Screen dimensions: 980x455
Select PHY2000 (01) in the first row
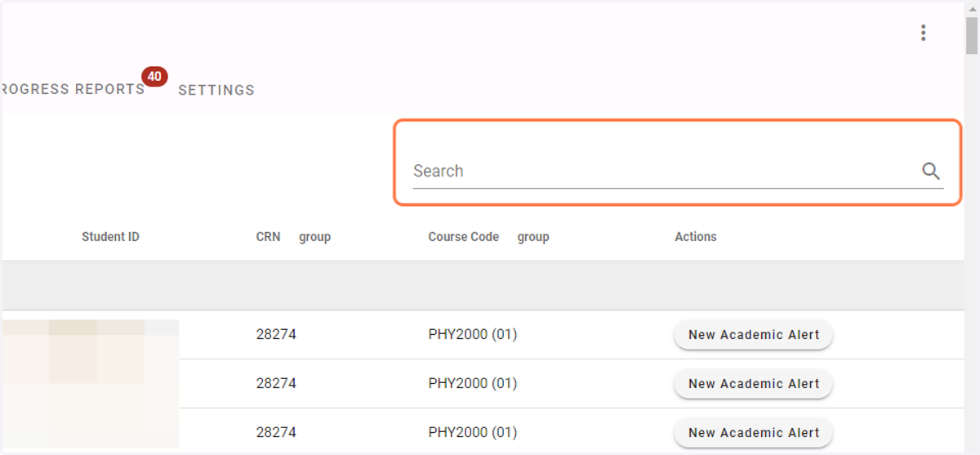(473, 335)
